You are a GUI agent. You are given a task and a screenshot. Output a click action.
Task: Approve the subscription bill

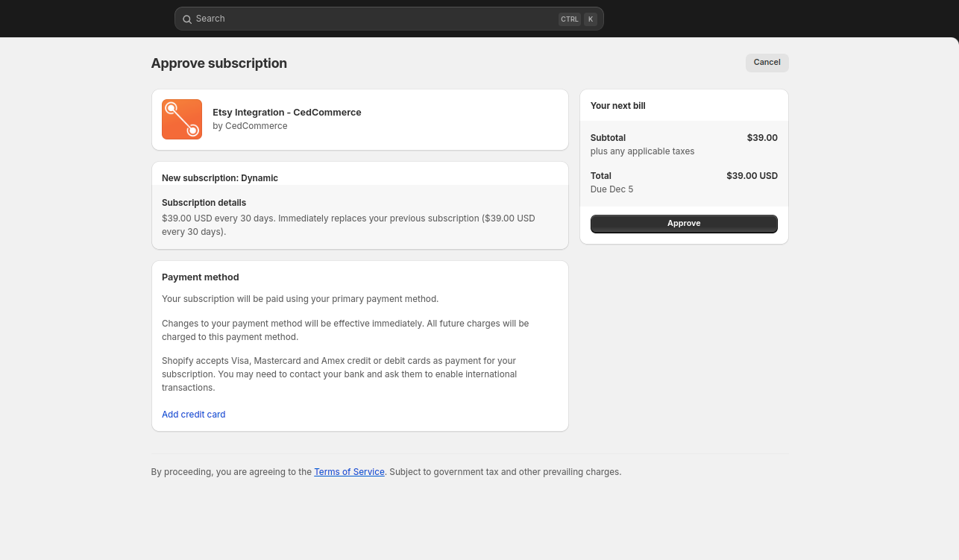[684, 224]
